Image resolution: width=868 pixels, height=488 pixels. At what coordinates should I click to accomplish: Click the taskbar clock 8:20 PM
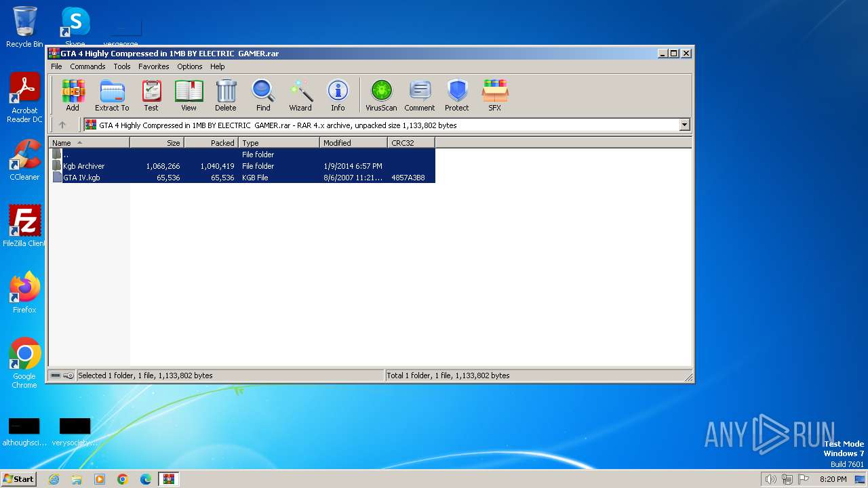click(x=833, y=479)
